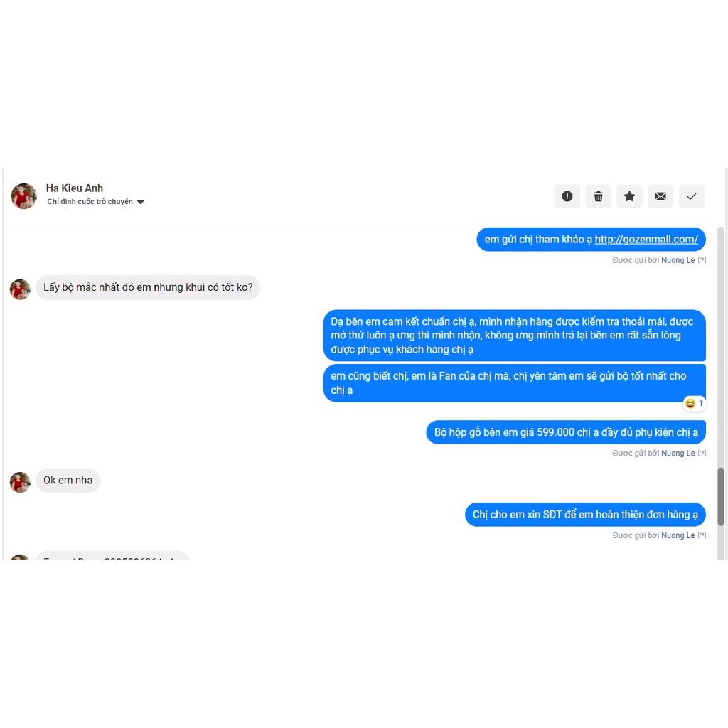This screenshot has height=728, width=728.
Task: Click Nuong Le under the SĐT request message
Action: click(x=678, y=535)
